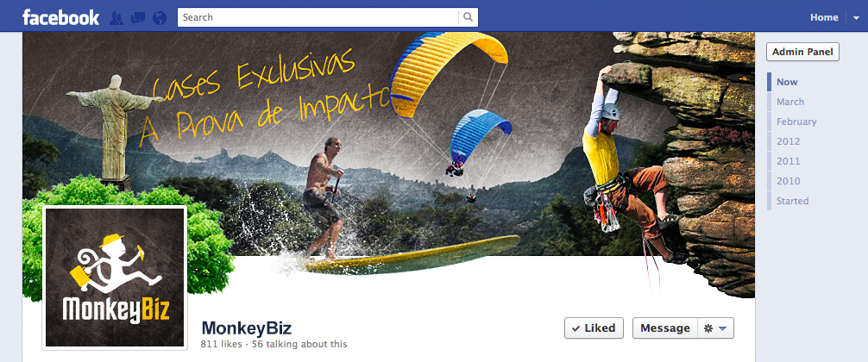Jump to 2011 in the timeline
Screen dimensions: 868x362
click(x=788, y=161)
